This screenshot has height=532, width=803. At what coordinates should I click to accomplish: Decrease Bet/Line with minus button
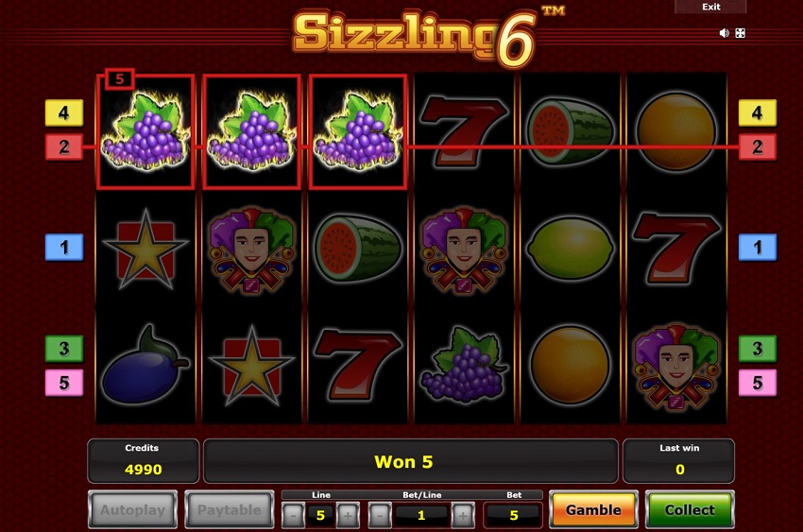(380, 515)
